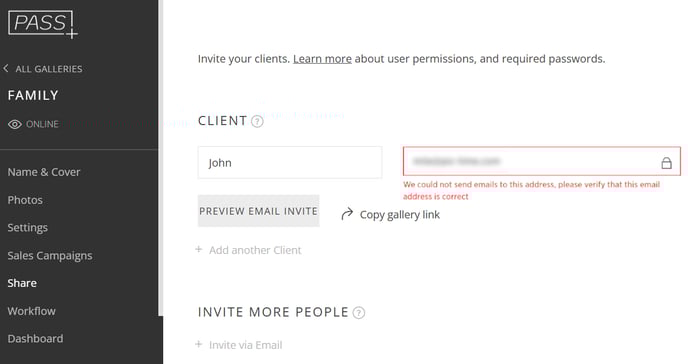Screen dimensions: 688x364
Task: Open the Photos section
Action: [25, 200]
